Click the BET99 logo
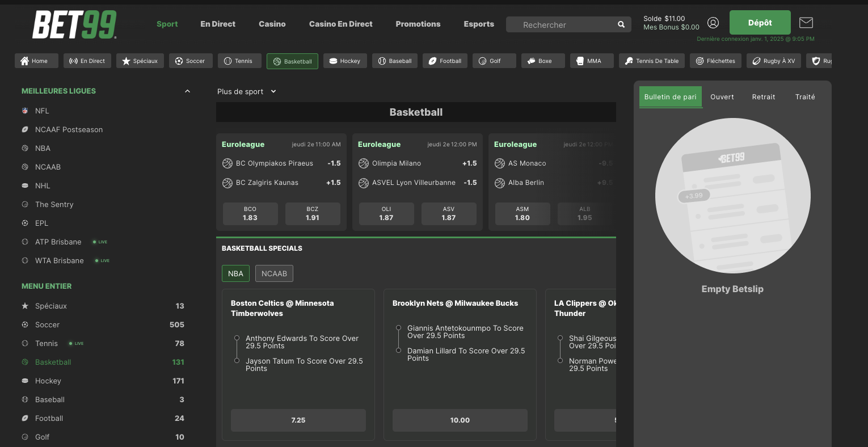This screenshot has height=447, width=868. click(74, 24)
